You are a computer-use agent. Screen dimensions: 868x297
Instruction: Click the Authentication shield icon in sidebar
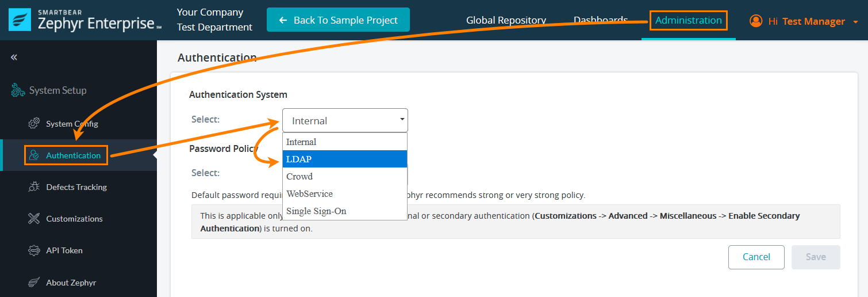coord(34,155)
